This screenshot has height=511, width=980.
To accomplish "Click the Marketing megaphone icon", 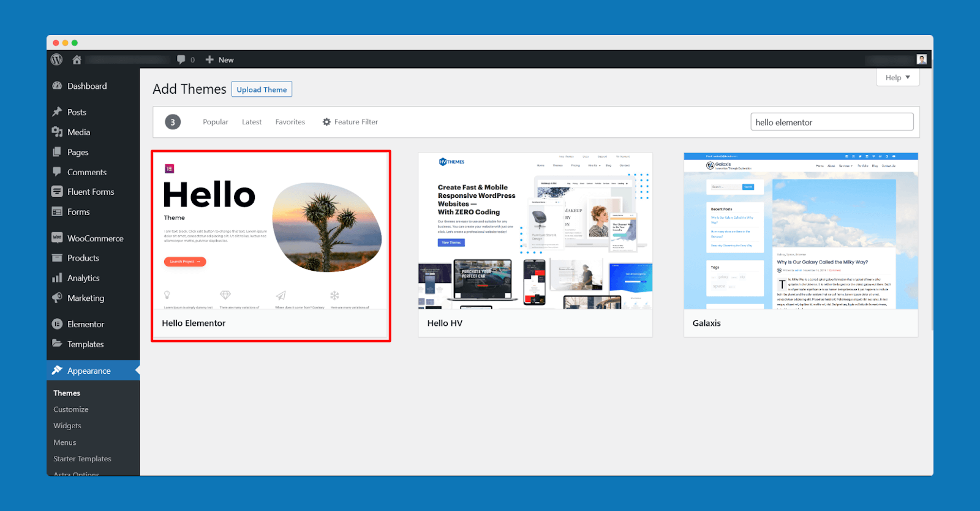I will click(x=57, y=298).
